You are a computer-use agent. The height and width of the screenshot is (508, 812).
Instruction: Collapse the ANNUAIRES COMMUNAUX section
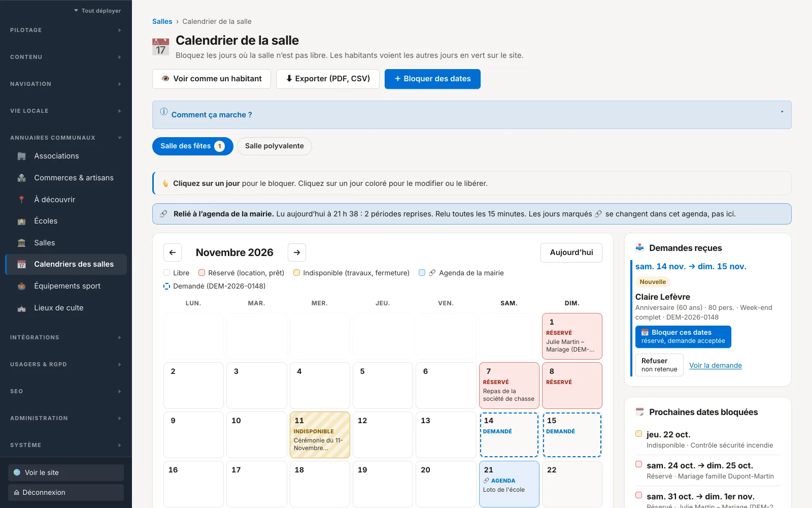(66, 138)
